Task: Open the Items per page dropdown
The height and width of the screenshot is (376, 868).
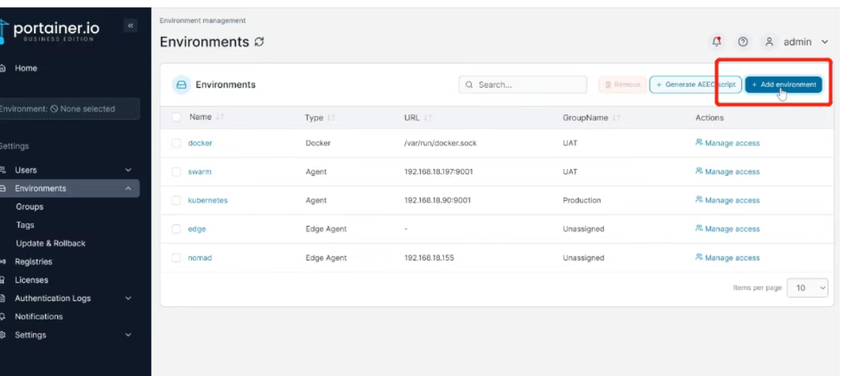Action: click(x=807, y=288)
